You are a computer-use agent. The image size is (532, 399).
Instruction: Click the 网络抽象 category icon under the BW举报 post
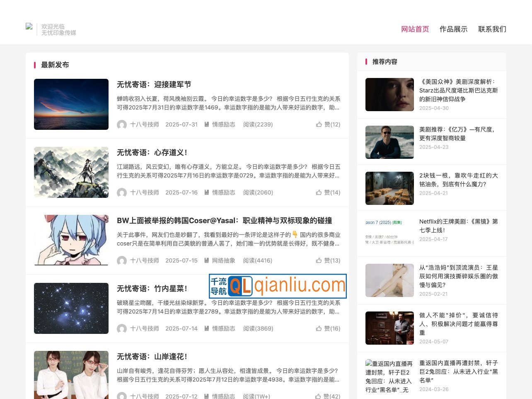pos(206,260)
